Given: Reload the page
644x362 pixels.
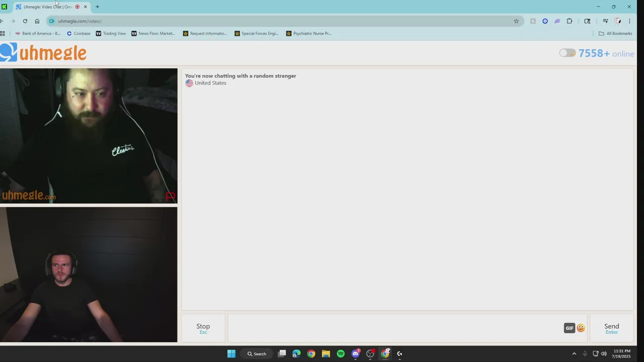Looking at the screenshot, I should click(x=25, y=21).
